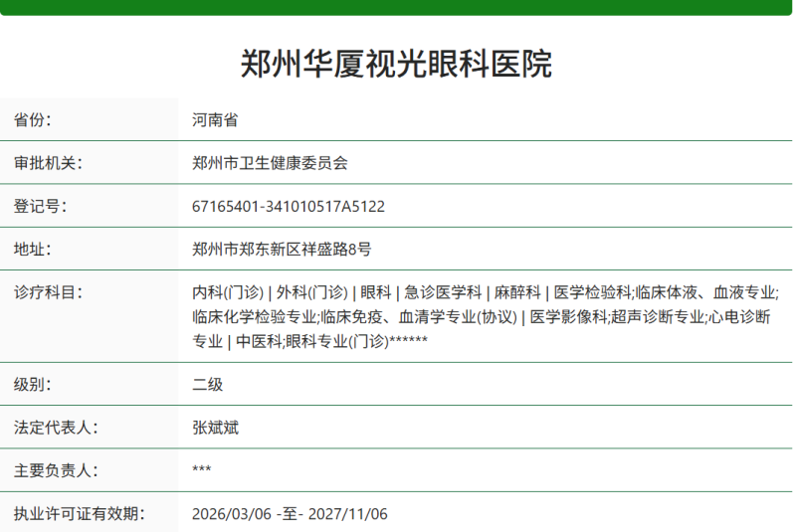Select 郑州市卫生健康委员会 value
Viewport: 796px width, 532px height.
coord(270,163)
